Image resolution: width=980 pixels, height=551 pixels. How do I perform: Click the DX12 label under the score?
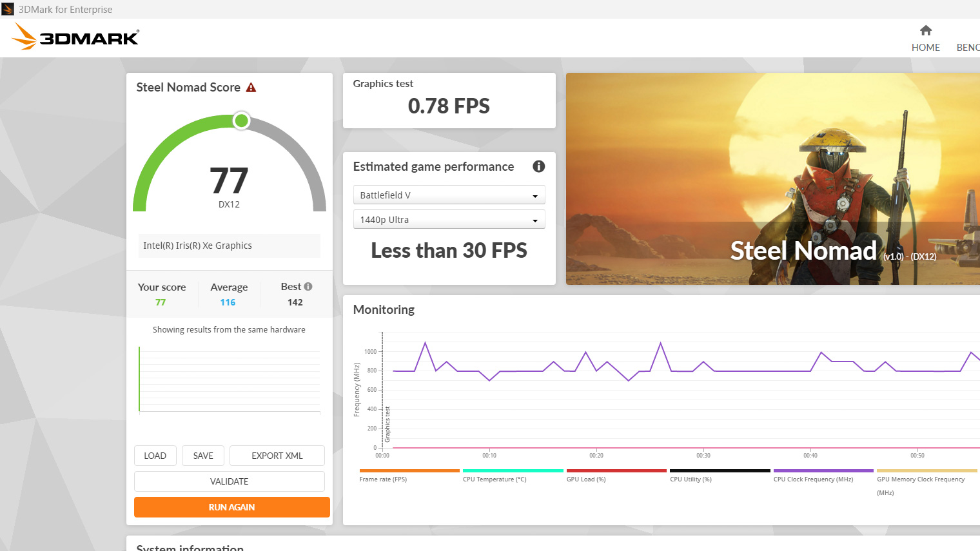[229, 204]
